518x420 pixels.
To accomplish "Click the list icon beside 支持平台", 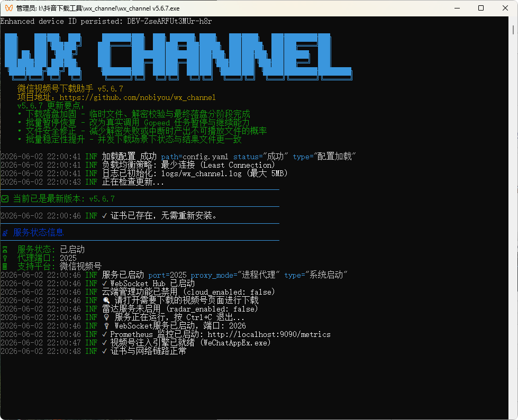I will 5,267.
